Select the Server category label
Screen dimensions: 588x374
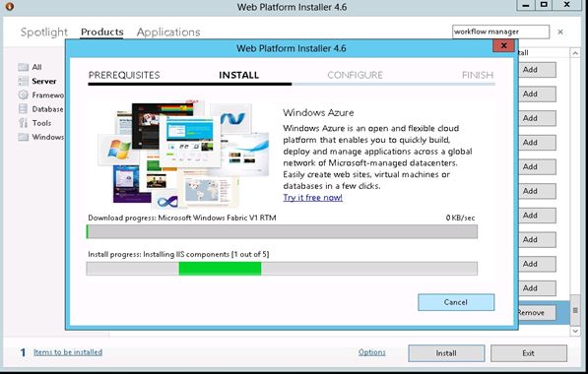(44, 81)
